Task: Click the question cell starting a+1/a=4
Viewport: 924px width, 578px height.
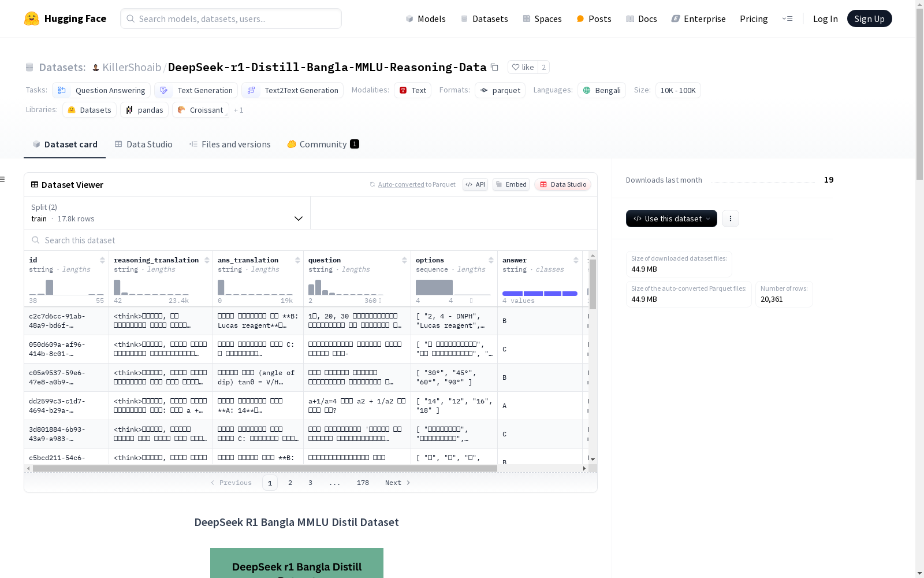Action: 357,406
